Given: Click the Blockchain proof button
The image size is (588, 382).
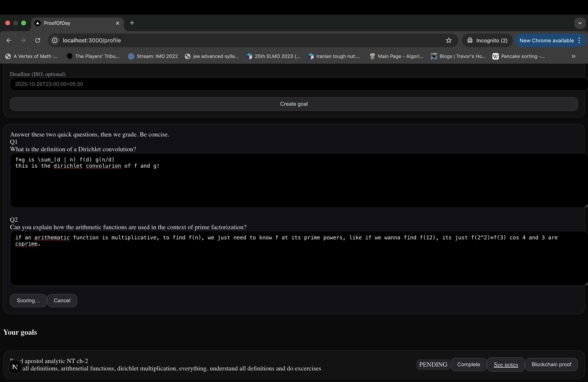Looking at the screenshot, I should point(551,364).
